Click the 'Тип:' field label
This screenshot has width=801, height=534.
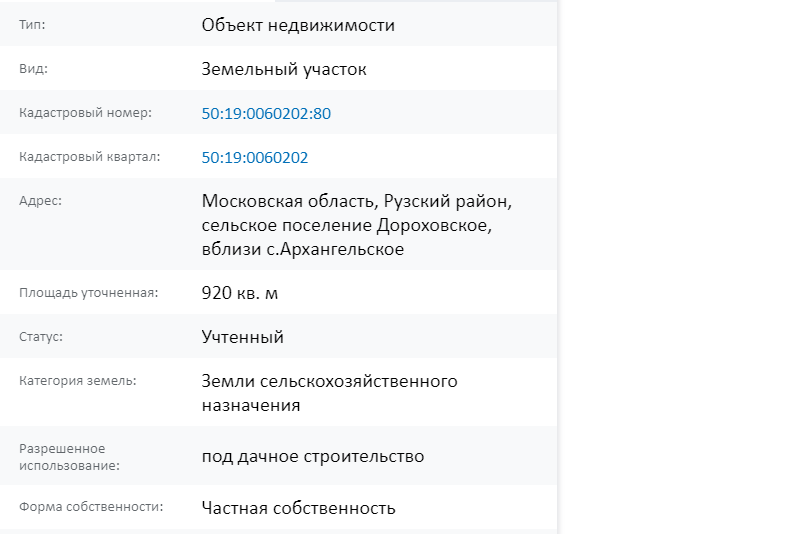coord(32,25)
